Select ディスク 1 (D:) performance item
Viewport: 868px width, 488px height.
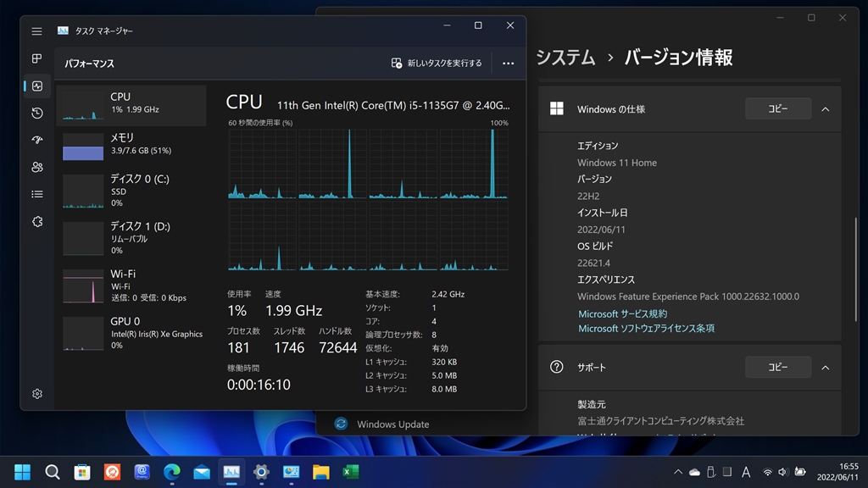pos(131,238)
